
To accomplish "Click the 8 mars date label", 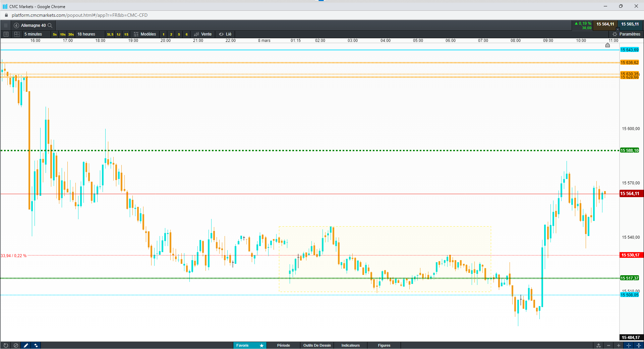I will 264,41.
